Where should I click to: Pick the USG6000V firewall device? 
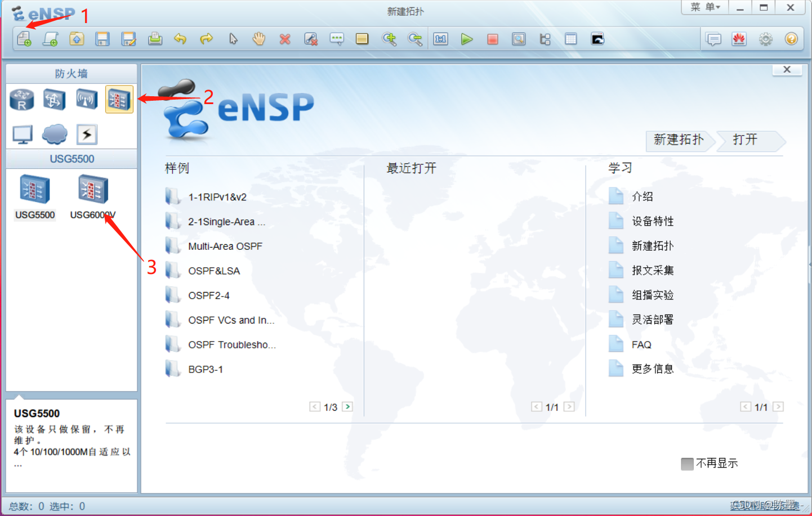tap(93, 197)
